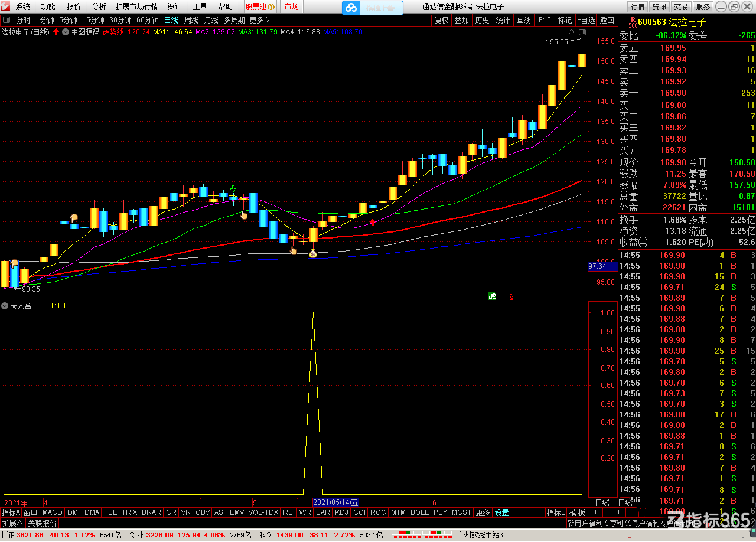Image resolution: width=756 pixels, height=542 pixels.
Task: Click the 行情 button at top right
Action: pos(637,7)
